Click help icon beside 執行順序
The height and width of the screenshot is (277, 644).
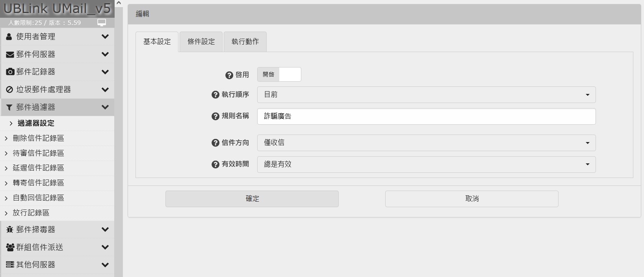coord(215,95)
